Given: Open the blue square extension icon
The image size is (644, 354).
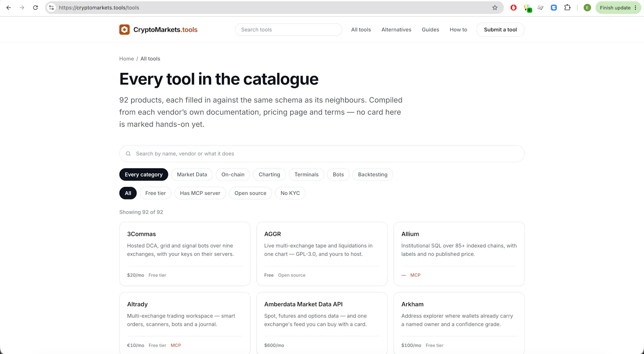Looking at the screenshot, I should coord(554,8).
